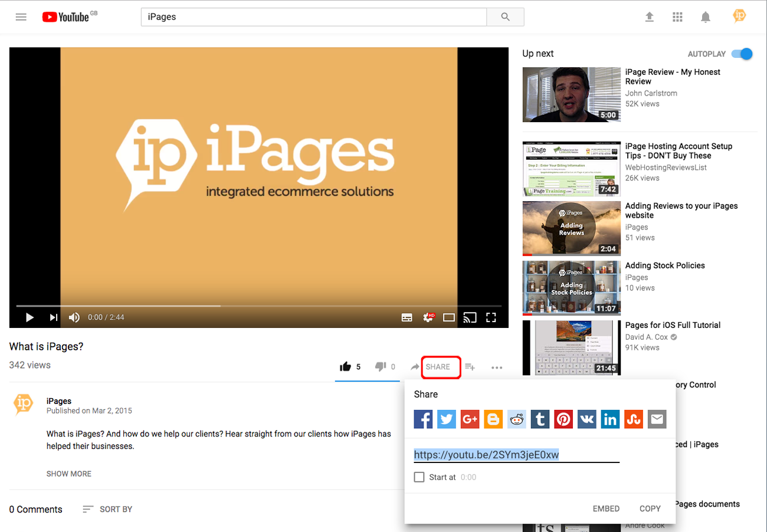This screenshot has width=767, height=532.
Task: Share to Reddit
Action: coord(517,419)
